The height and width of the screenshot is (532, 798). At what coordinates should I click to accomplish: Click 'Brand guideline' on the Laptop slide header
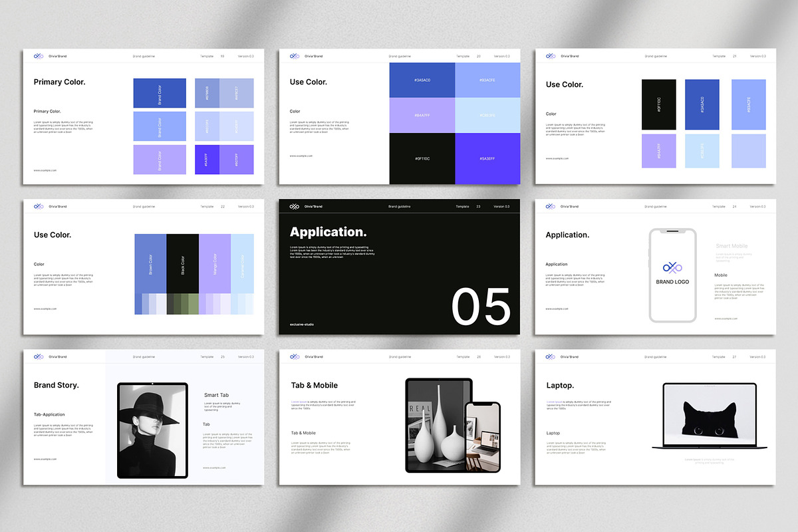coord(656,357)
